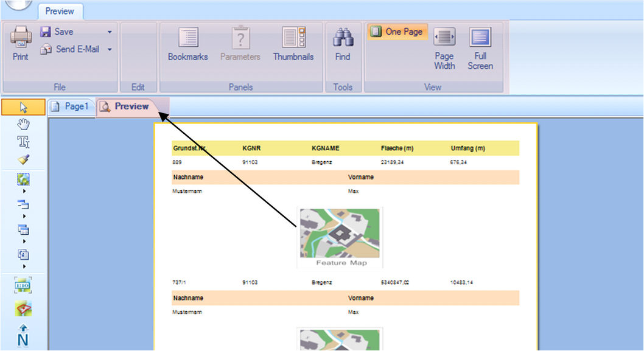Click the text component tool icon

(x=23, y=255)
